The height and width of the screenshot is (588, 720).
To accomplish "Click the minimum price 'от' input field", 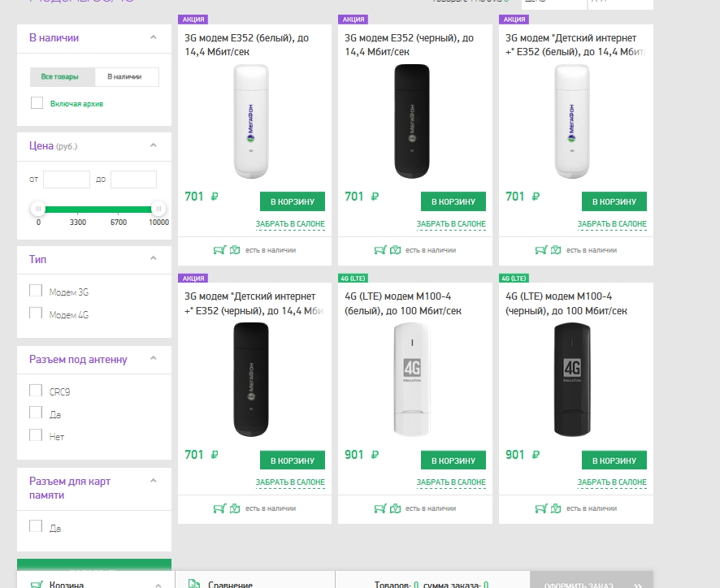I will pos(67,179).
